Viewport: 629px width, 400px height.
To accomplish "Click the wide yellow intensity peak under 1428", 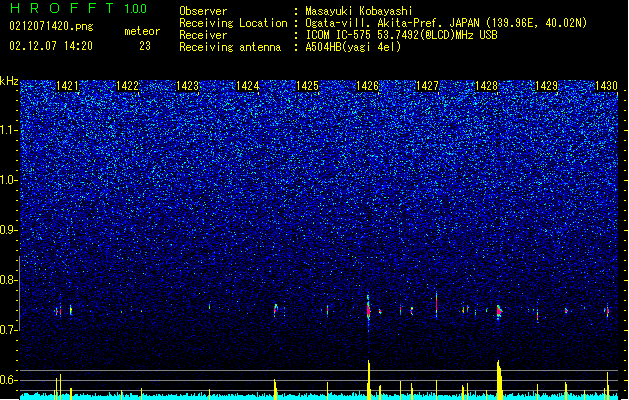I will tap(499, 380).
